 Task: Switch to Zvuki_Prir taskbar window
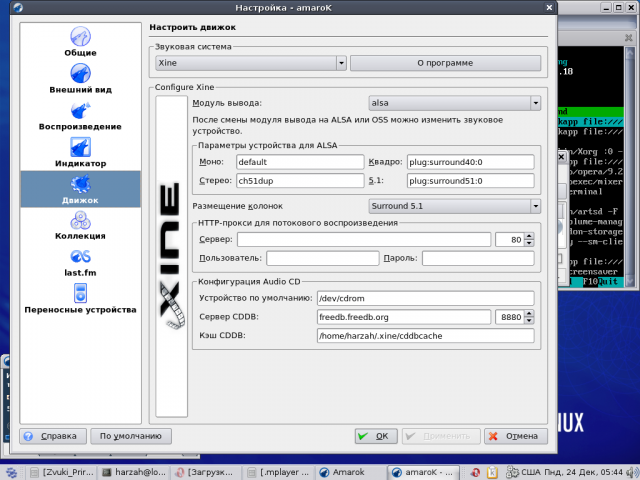pyautogui.click(x=62, y=472)
